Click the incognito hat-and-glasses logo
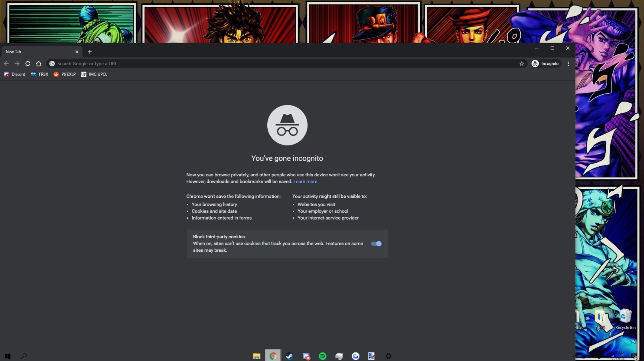Screen dimensions: 644x361 tap(287, 125)
